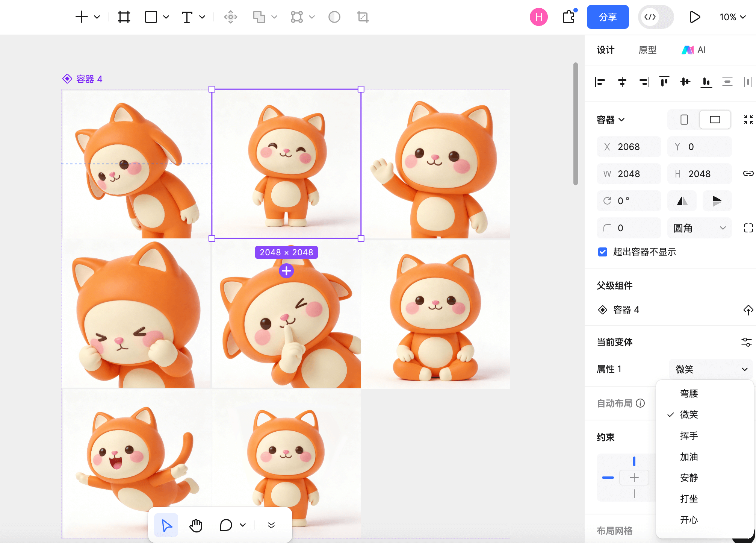Open 属性 1 微笑 variant dropdown

(711, 369)
